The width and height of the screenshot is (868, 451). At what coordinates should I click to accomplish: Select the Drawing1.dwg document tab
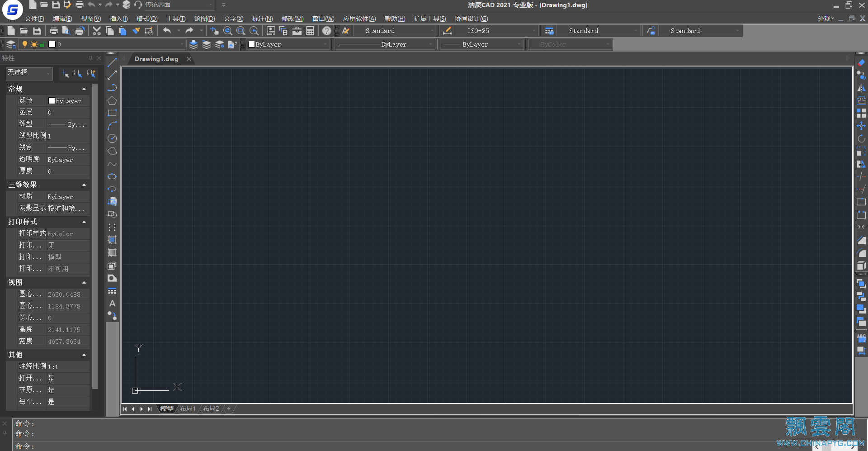point(156,59)
